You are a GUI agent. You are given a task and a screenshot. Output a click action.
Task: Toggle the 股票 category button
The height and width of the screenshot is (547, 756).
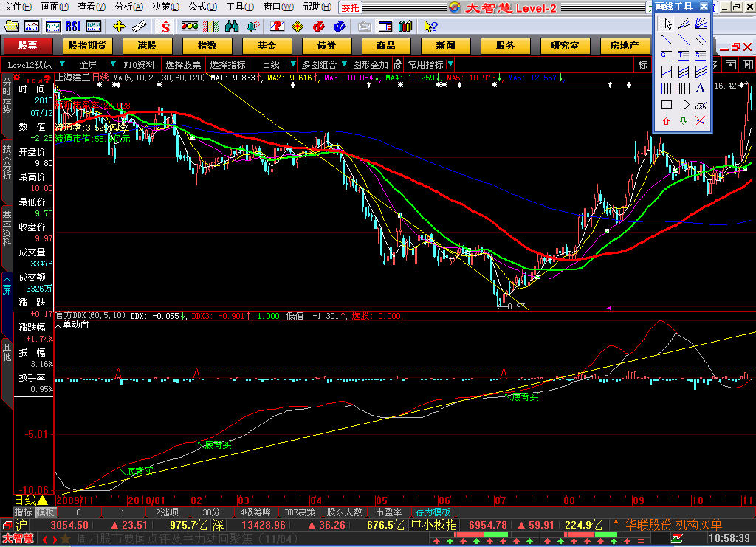click(x=28, y=46)
